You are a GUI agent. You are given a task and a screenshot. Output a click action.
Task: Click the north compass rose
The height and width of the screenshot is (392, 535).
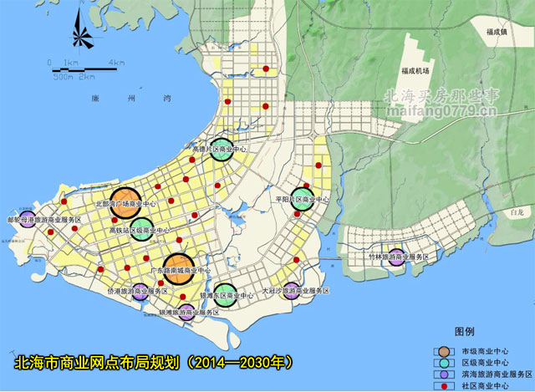click(x=82, y=35)
